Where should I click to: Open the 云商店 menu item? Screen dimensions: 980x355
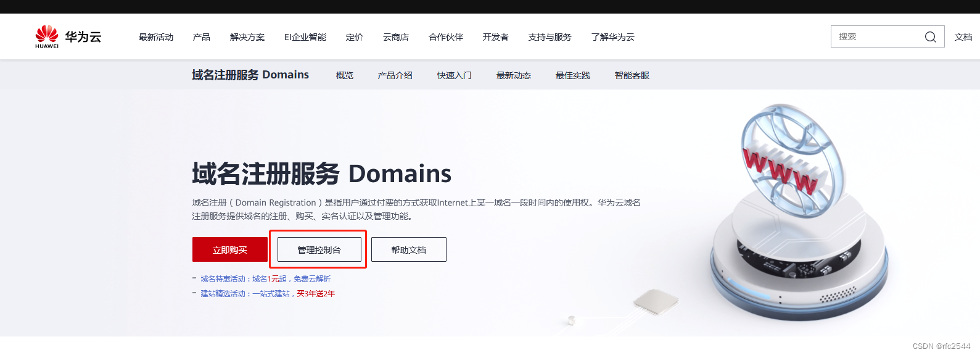[x=396, y=37]
